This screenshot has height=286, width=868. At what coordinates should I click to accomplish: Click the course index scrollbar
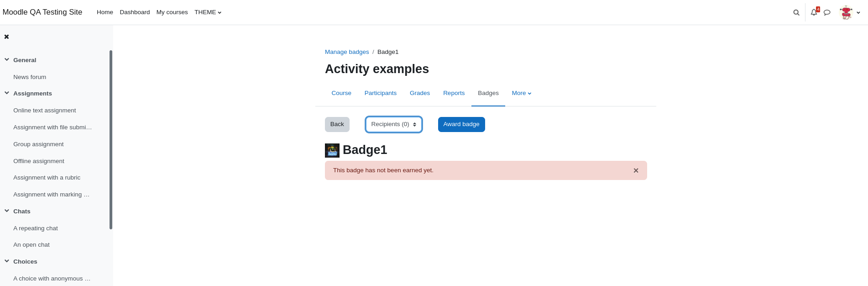111,140
